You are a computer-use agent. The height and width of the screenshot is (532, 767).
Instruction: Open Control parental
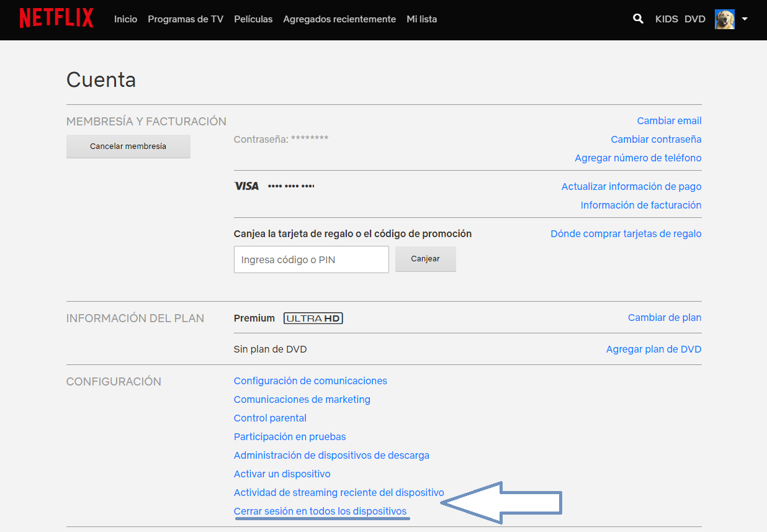(270, 418)
